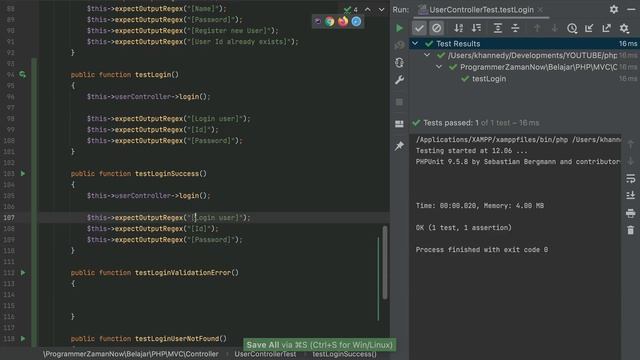This screenshot has width=640, height=360.
Task: Click Controller namespace breadcrumb
Action: point(131,354)
